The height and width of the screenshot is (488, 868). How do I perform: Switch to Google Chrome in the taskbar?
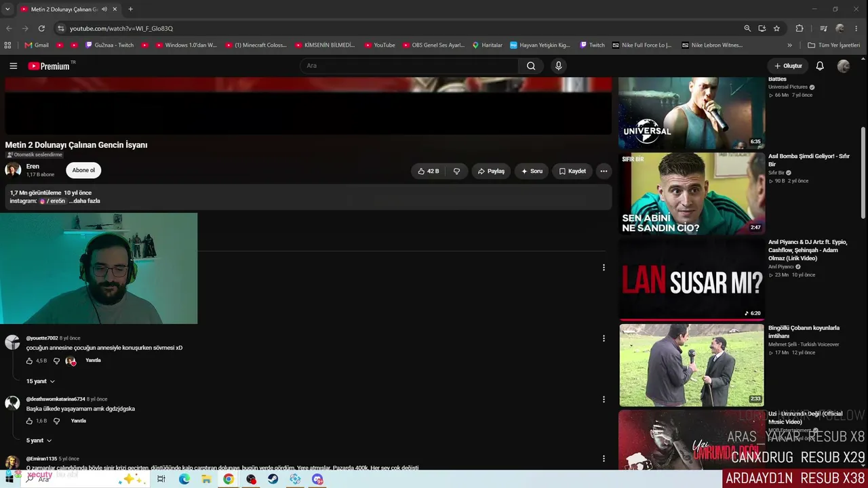coord(229,479)
